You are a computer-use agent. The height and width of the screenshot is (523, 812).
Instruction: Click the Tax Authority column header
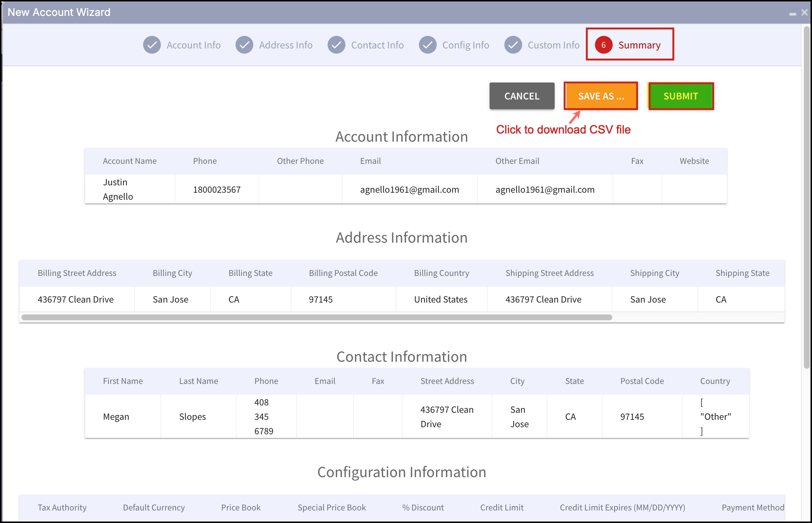coord(62,507)
